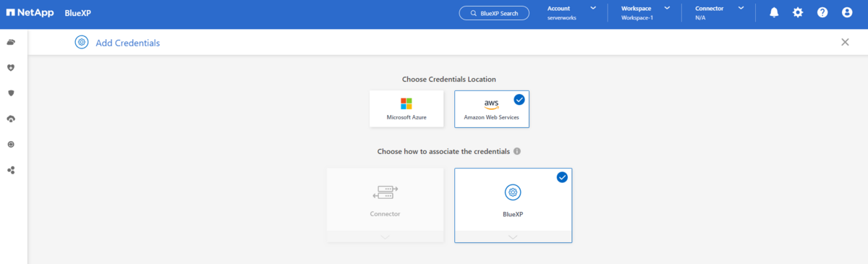Open the Governance icon in sidebar

point(11,119)
